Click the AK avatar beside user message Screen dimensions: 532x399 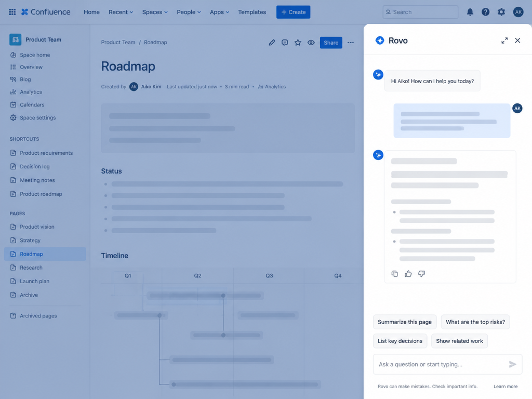(x=517, y=109)
